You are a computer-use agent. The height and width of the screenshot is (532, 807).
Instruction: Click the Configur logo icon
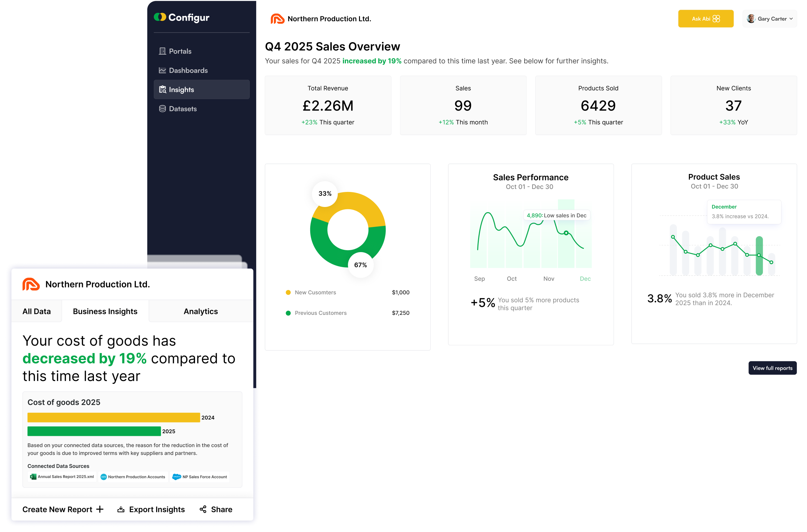coord(160,17)
